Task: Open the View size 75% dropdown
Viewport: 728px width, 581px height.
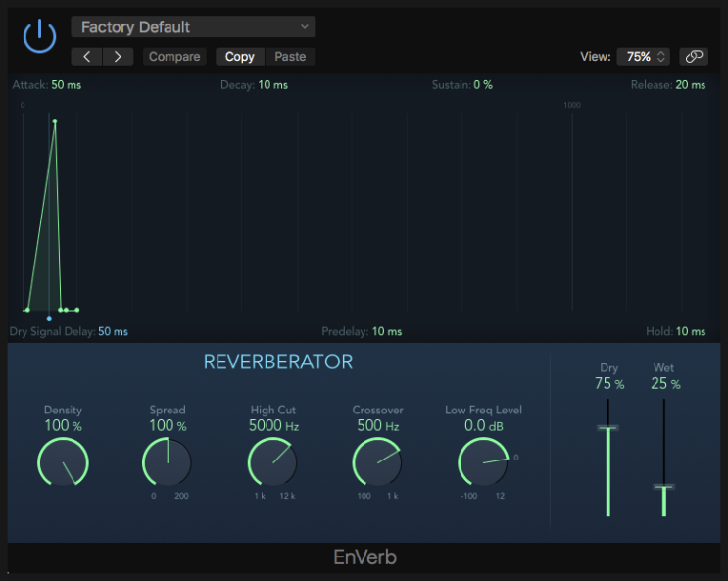Action: [x=643, y=57]
